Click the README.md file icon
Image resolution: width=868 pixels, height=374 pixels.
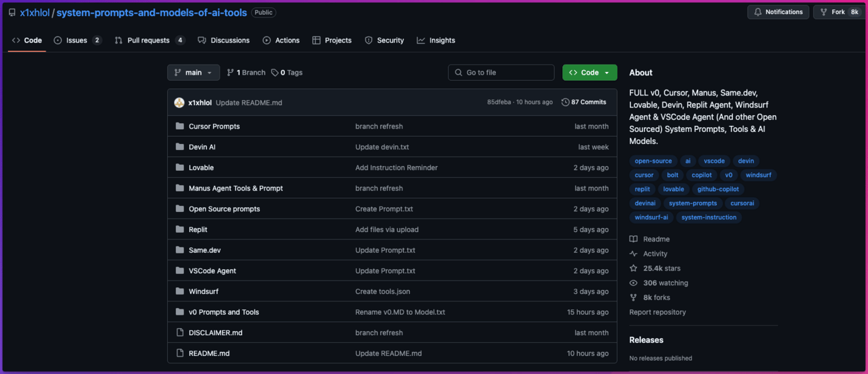[x=179, y=353]
